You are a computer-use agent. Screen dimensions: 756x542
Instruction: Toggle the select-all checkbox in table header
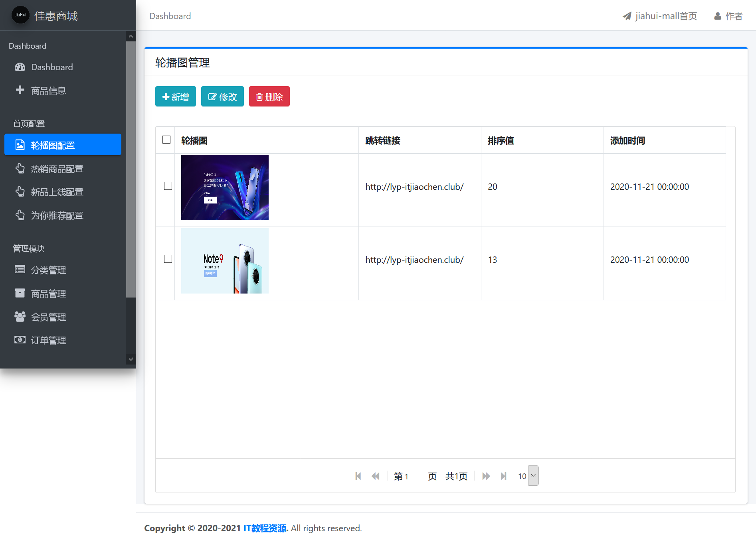point(166,140)
